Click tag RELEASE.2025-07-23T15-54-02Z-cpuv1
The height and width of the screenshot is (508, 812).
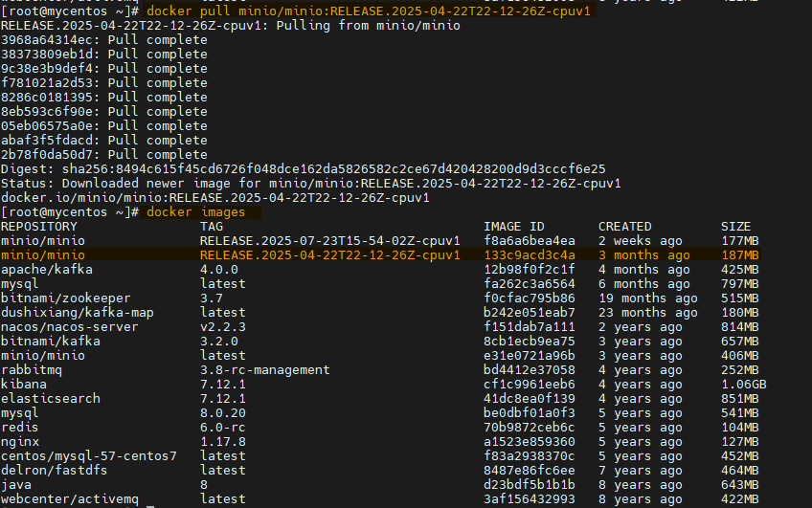(329, 241)
